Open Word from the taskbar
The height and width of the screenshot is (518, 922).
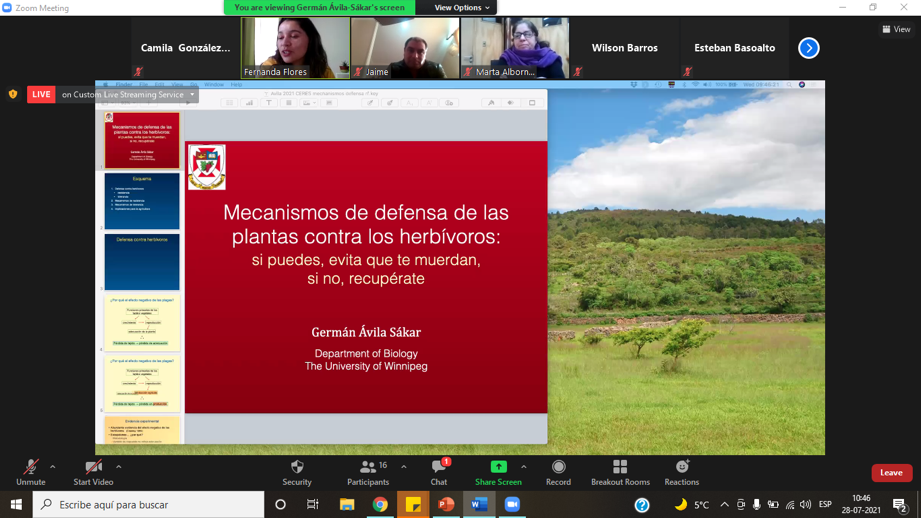tap(479, 504)
